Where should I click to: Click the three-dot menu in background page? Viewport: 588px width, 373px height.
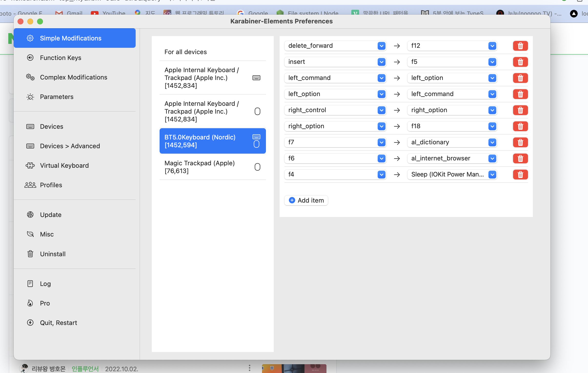(249, 368)
